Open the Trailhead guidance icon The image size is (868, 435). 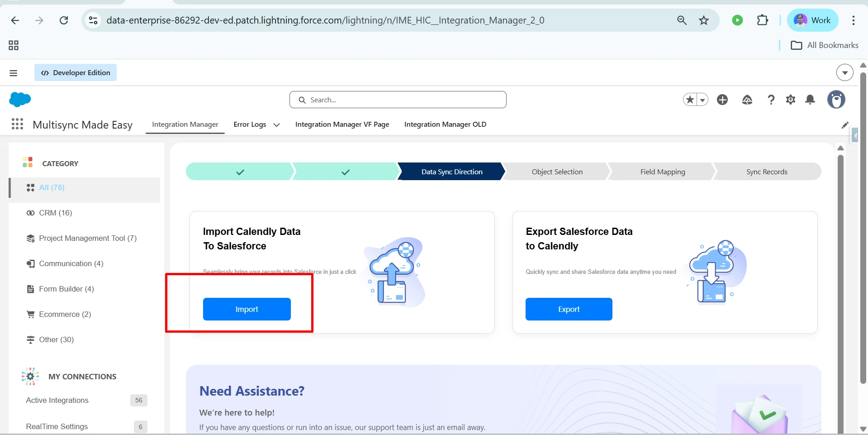pyautogui.click(x=747, y=100)
